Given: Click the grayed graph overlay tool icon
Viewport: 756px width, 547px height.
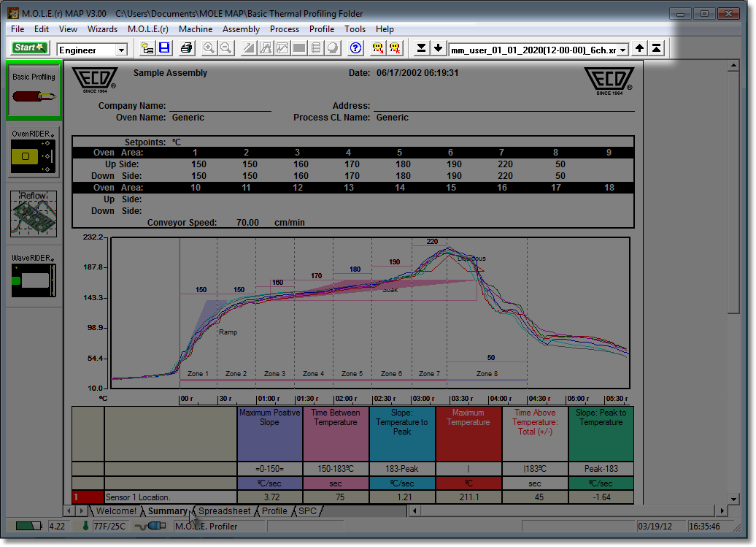Looking at the screenshot, I should (x=282, y=48).
